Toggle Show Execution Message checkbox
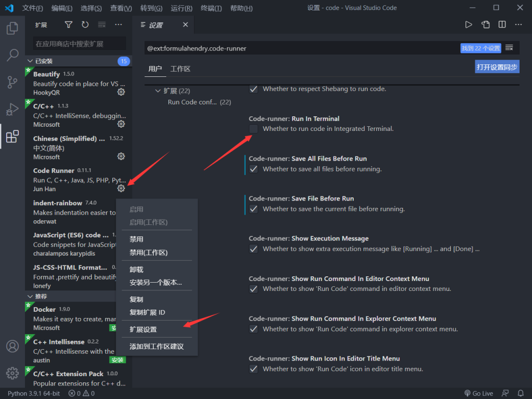The image size is (532, 399). [x=254, y=249]
